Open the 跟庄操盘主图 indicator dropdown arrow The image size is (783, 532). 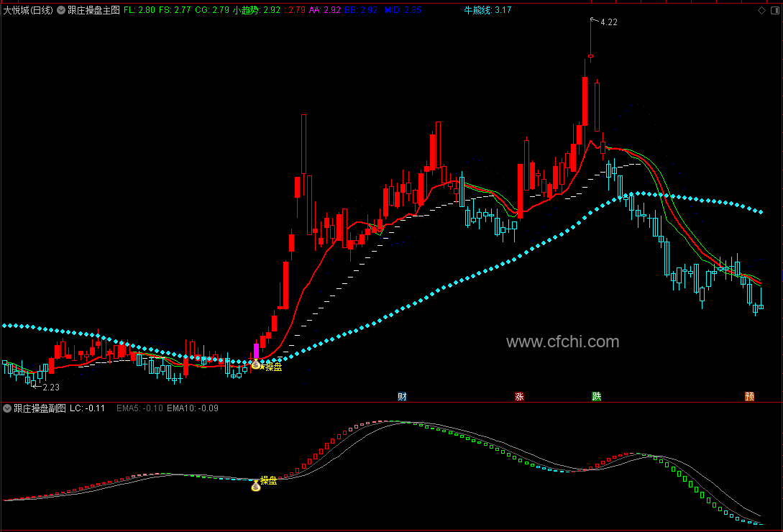pyautogui.click(x=61, y=10)
